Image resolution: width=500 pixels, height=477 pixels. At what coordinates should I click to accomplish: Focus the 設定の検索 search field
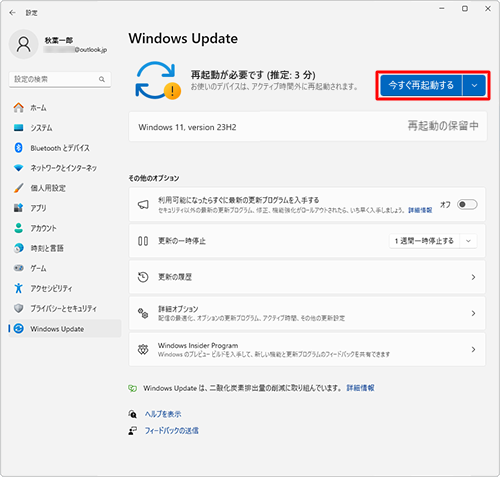point(60,79)
